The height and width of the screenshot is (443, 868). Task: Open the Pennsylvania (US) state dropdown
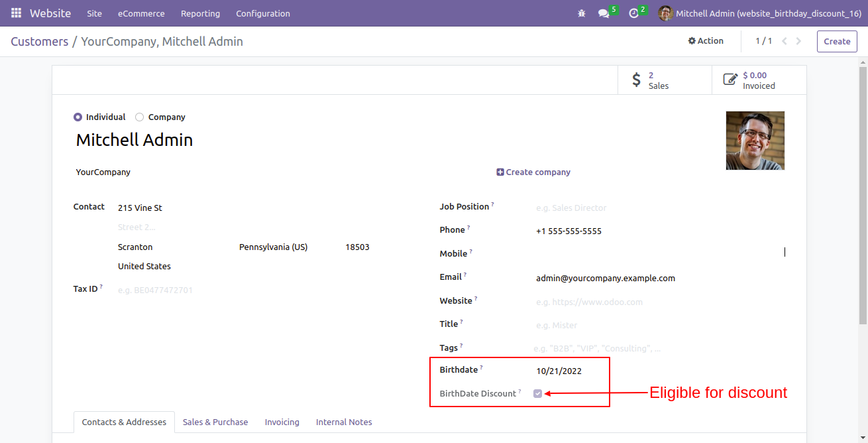coord(288,247)
